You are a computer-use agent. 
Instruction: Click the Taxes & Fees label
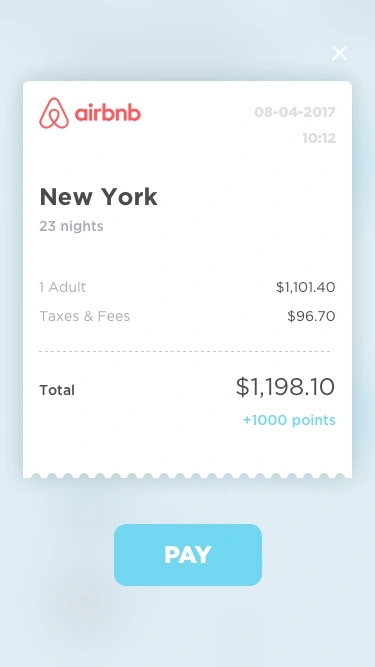pos(85,316)
